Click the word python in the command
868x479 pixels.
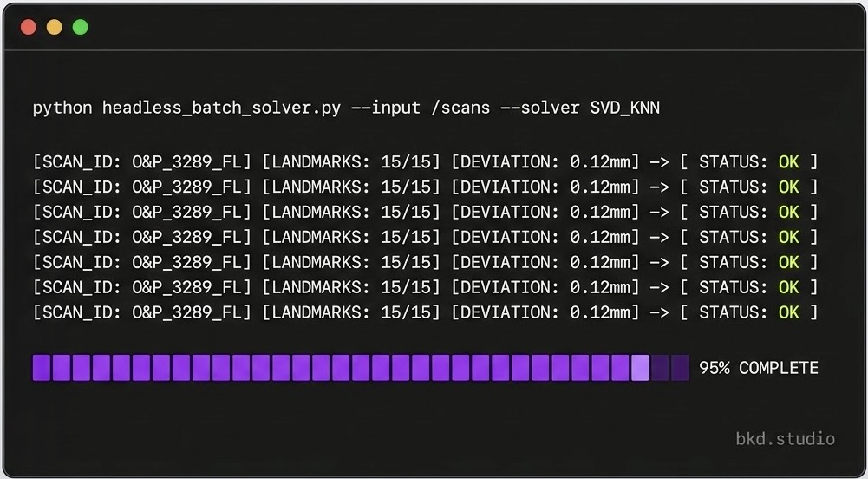point(62,108)
